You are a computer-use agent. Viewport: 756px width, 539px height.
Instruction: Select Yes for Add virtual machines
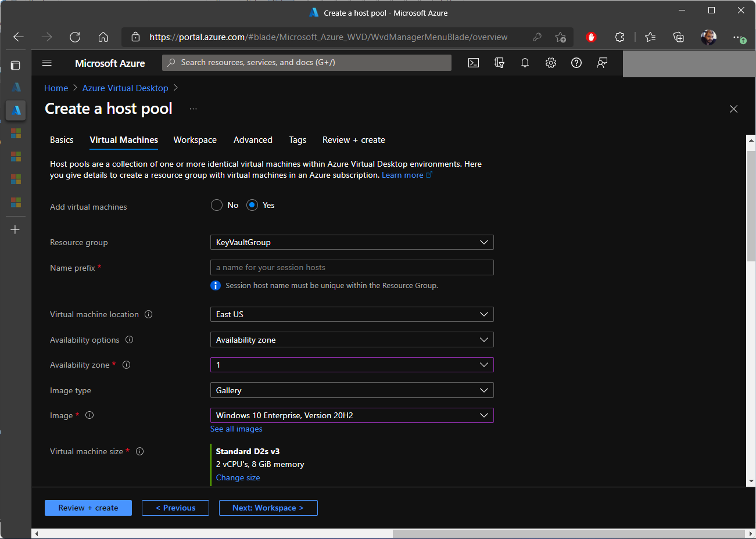click(252, 205)
